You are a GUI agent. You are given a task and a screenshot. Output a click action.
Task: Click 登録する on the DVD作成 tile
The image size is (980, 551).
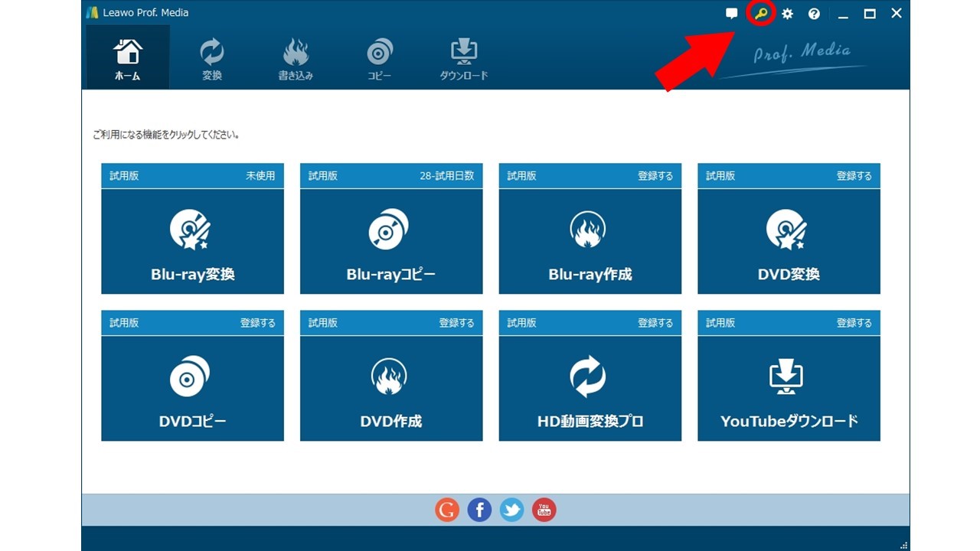tap(456, 323)
